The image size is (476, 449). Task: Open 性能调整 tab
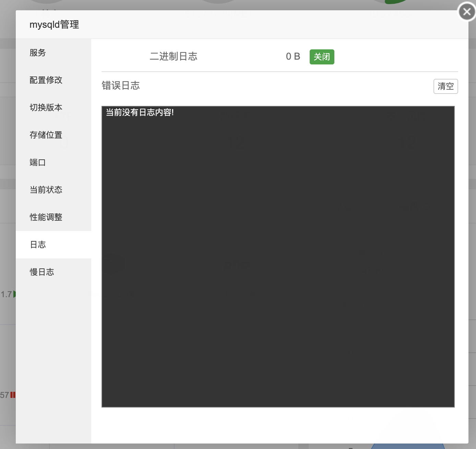pyautogui.click(x=53, y=217)
